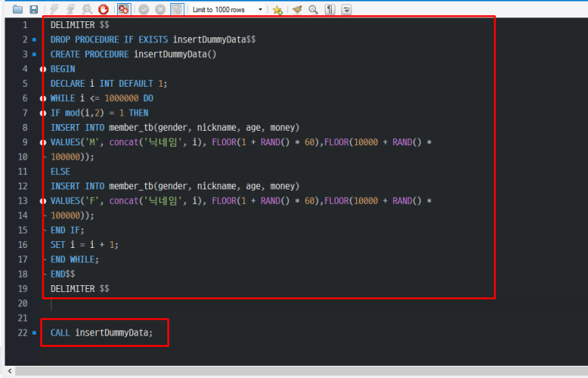Click "END$$" on line 18

[62, 274]
